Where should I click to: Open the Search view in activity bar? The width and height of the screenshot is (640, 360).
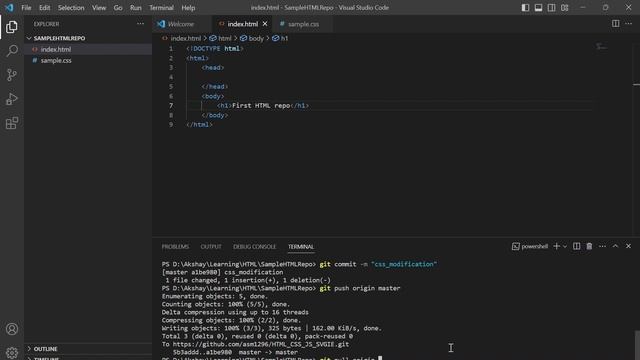click(12, 51)
